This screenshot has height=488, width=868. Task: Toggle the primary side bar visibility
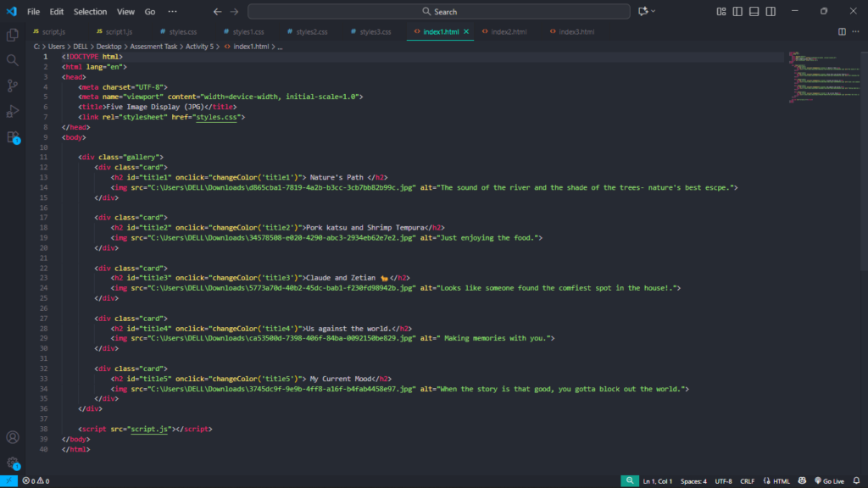737,12
